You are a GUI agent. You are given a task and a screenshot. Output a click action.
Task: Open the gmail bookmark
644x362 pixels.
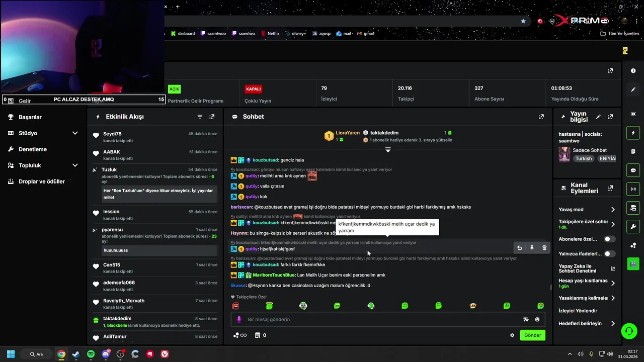[x=365, y=34]
